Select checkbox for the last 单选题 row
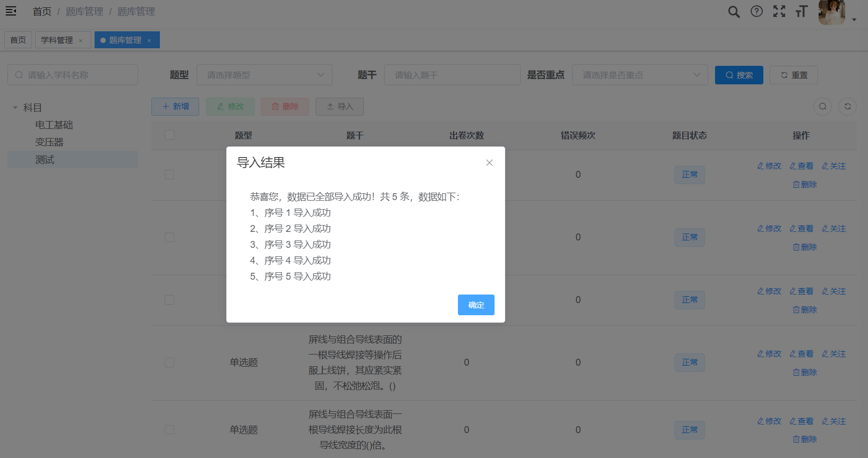Viewport: 868px width, 458px height. click(x=169, y=429)
